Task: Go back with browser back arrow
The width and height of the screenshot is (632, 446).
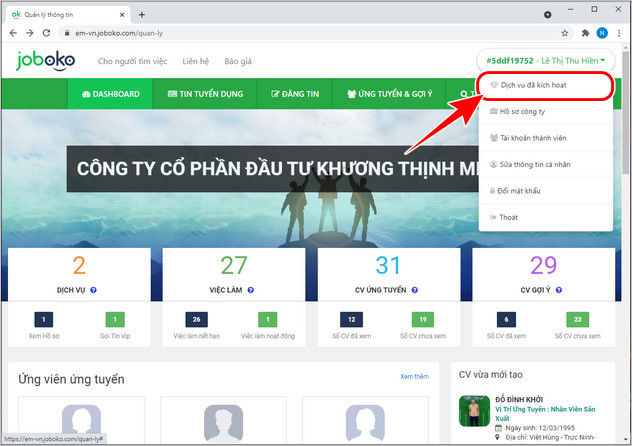Action: point(13,33)
